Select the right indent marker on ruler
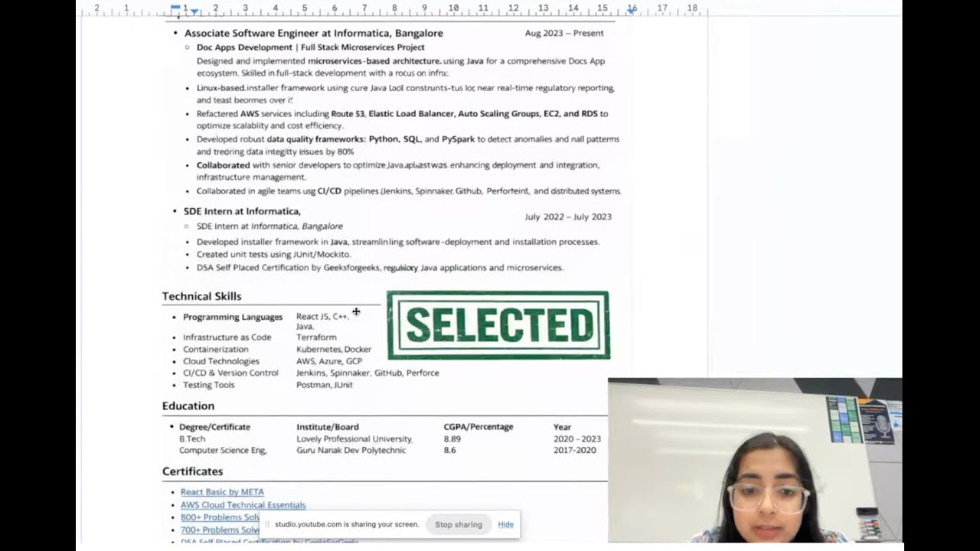This screenshot has height=551, width=980. 631,11
